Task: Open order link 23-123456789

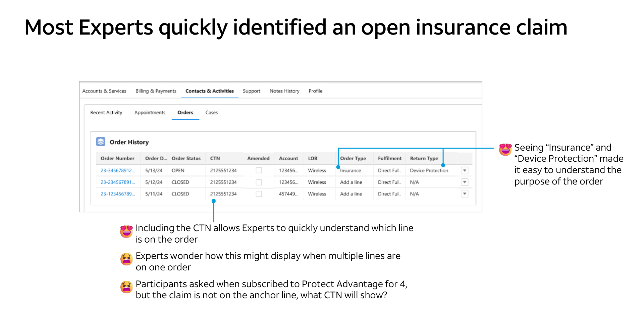Action: coord(118,194)
